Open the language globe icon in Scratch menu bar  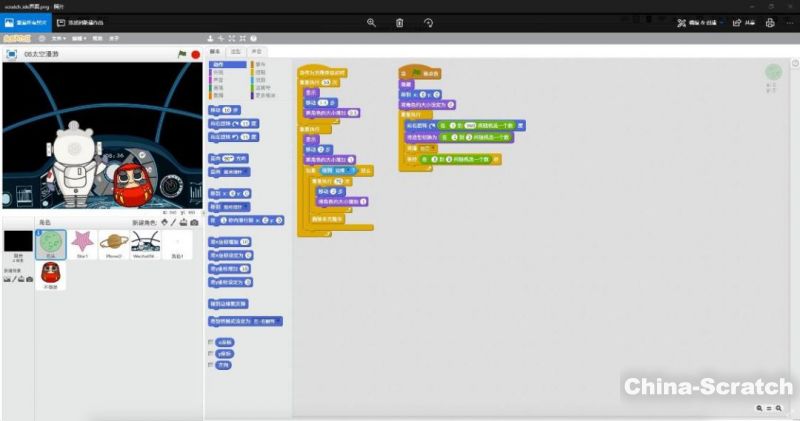(x=42, y=38)
